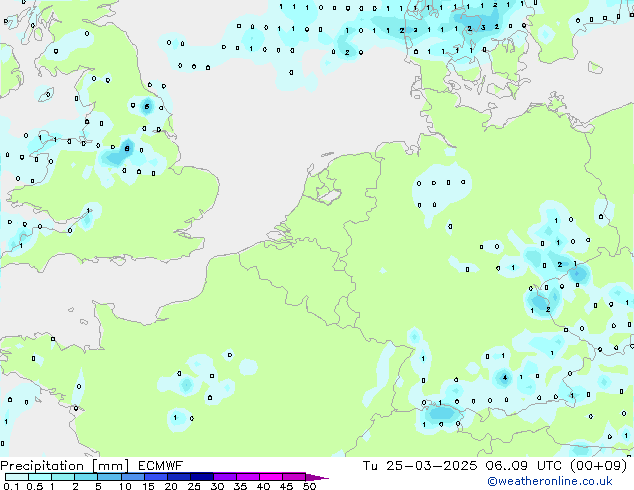Click the '4' precipitation value on the map
The width and height of the screenshot is (634, 490).
(x=504, y=378)
